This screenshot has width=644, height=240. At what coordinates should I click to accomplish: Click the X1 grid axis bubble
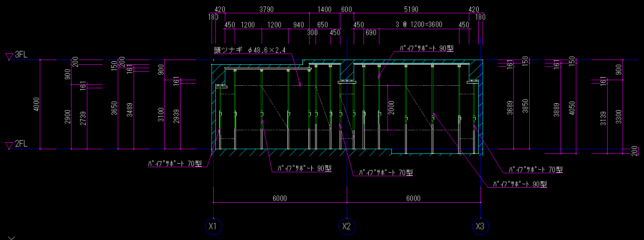(213, 226)
